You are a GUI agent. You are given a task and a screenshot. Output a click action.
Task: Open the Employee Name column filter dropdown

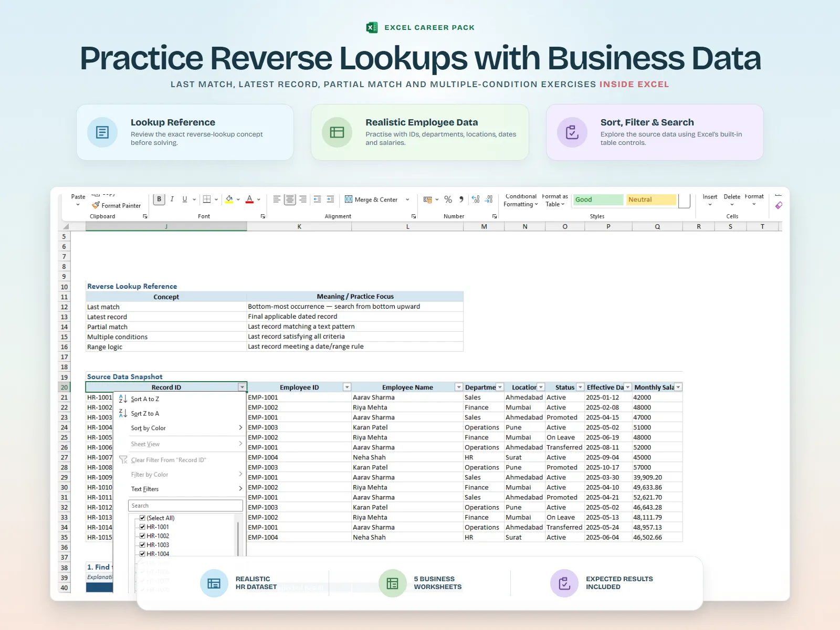pos(459,387)
